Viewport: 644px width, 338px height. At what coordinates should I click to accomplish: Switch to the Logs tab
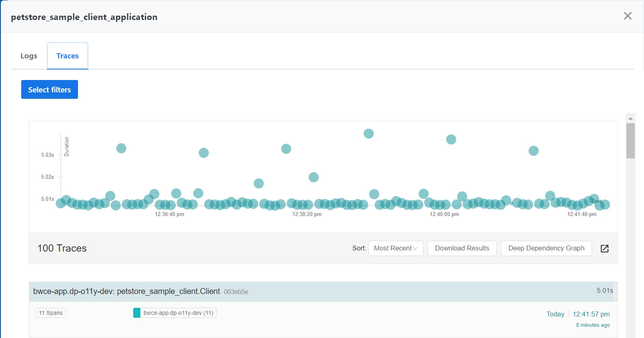pyautogui.click(x=29, y=56)
